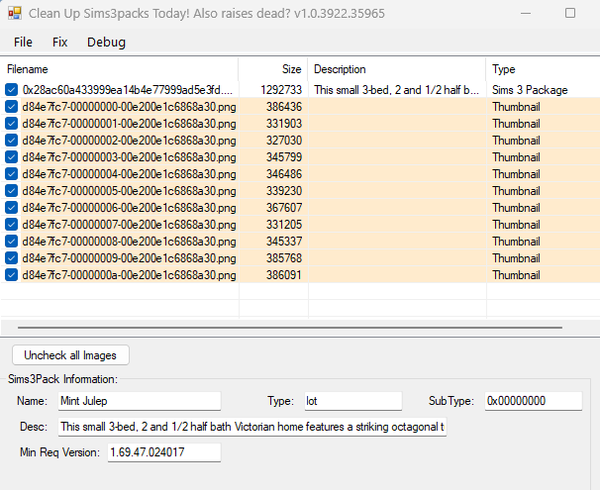Screen dimensions: 600x490
Task: Select file d84e7fc7-00000002-00e200e1c6868a30.png
Action: point(129,140)
